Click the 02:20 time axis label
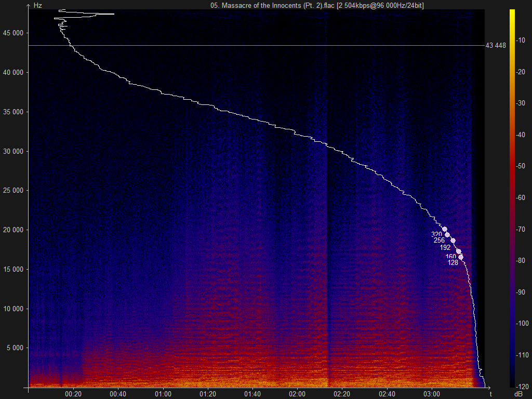The image size is (532, 399). [342, 394]
